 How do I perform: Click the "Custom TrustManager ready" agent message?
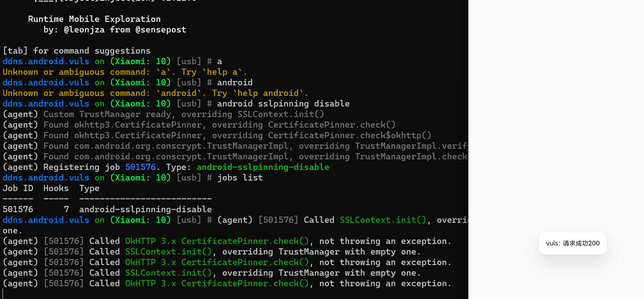pyautogui.click(x=107, y=114)
